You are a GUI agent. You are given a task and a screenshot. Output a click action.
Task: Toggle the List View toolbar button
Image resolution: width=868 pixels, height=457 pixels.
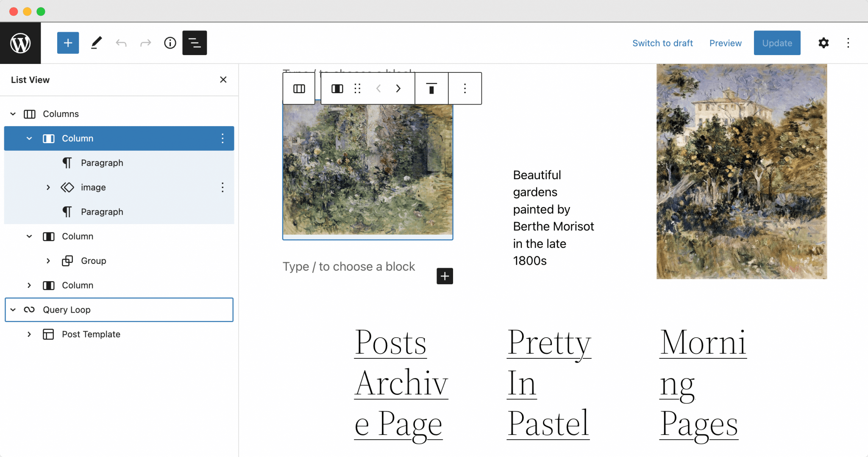[x=195, y=43]
